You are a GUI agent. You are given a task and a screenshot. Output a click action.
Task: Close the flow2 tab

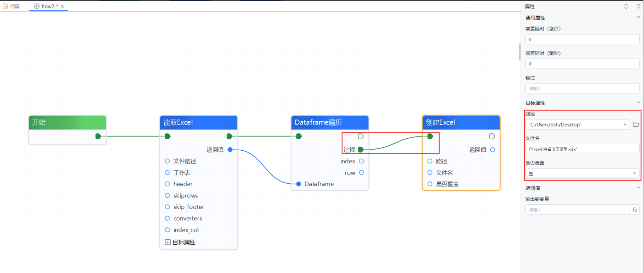point(62,6)
